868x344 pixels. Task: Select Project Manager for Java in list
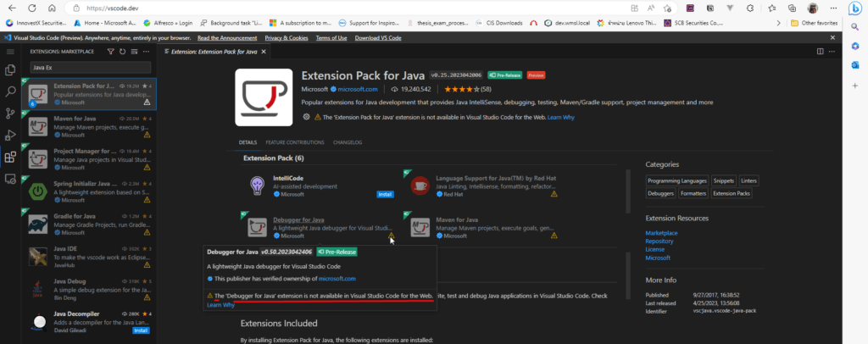tap(89, 158)
